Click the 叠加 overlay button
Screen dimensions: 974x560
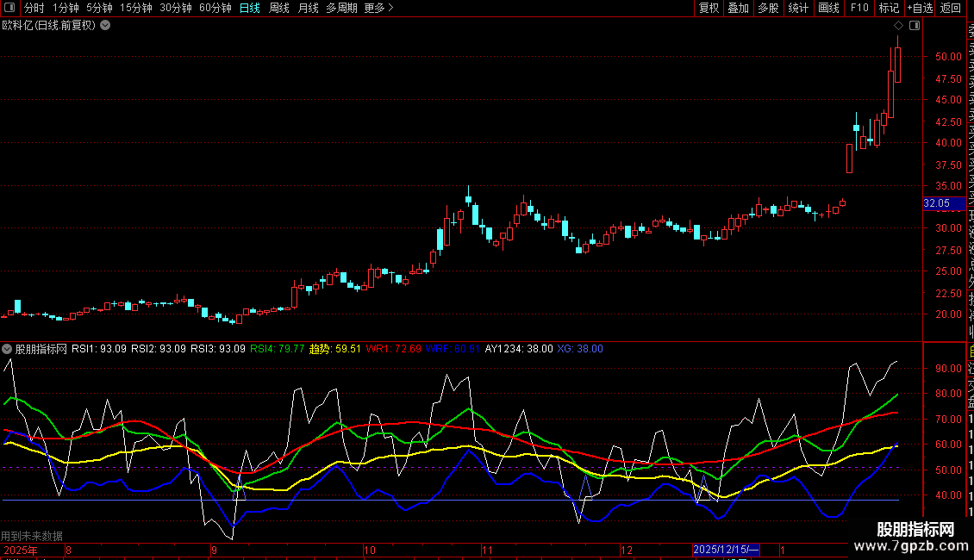[x=739, y=8]
